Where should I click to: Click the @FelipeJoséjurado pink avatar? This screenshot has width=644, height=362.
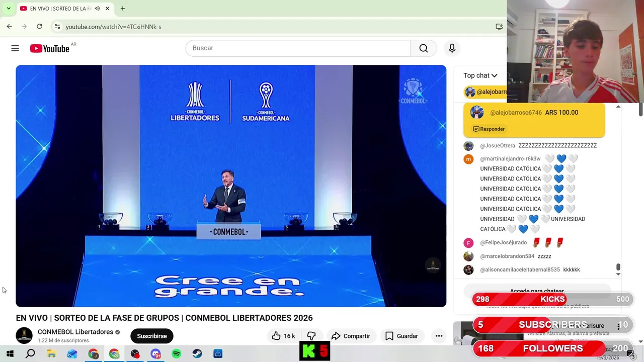click(468, 243)
